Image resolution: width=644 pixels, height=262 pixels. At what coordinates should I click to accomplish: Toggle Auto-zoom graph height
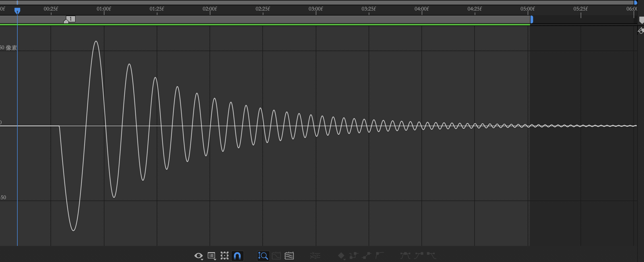(x=263, y=256)
